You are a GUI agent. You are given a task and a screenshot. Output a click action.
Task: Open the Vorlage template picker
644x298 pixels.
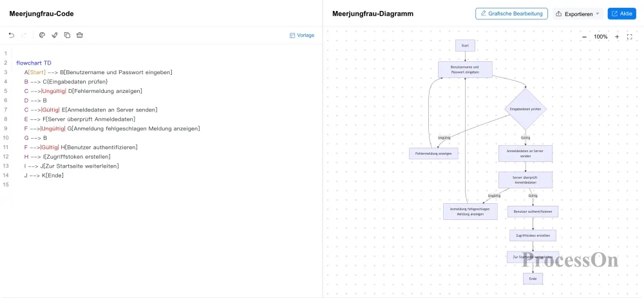(x=302, y=35)
